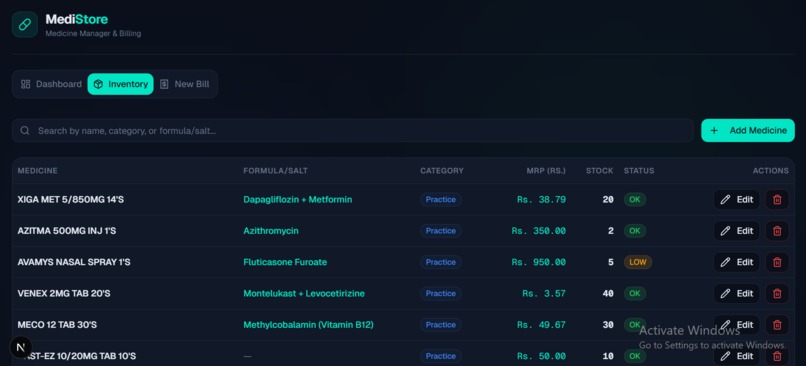Click stock value 40 for VENEX
This screenshot has width=806, height=366.
(608, 294)
